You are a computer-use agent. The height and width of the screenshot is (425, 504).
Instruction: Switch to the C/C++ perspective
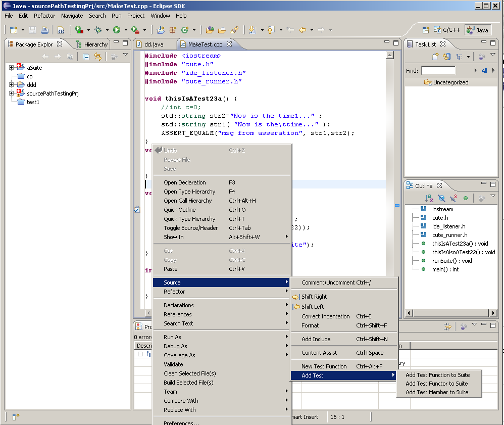447,30
